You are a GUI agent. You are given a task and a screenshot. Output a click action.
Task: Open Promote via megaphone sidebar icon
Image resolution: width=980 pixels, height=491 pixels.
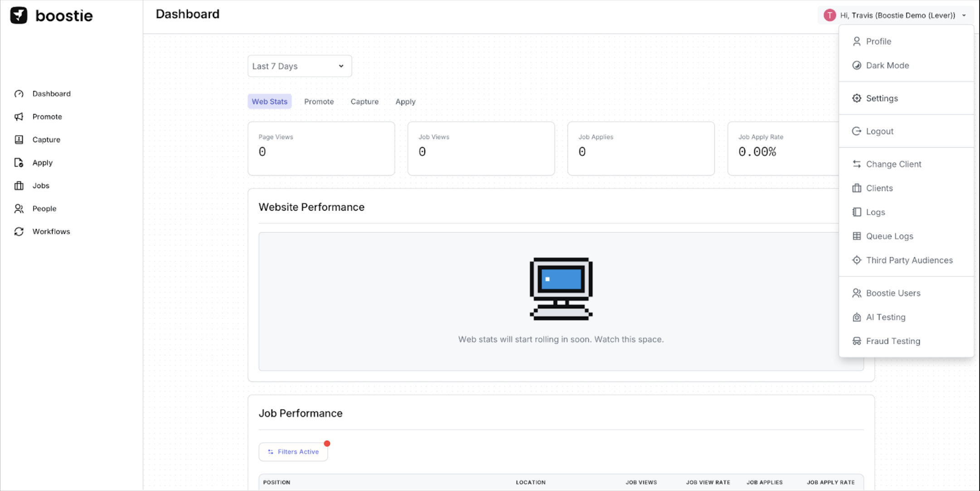tap(19, 117)
